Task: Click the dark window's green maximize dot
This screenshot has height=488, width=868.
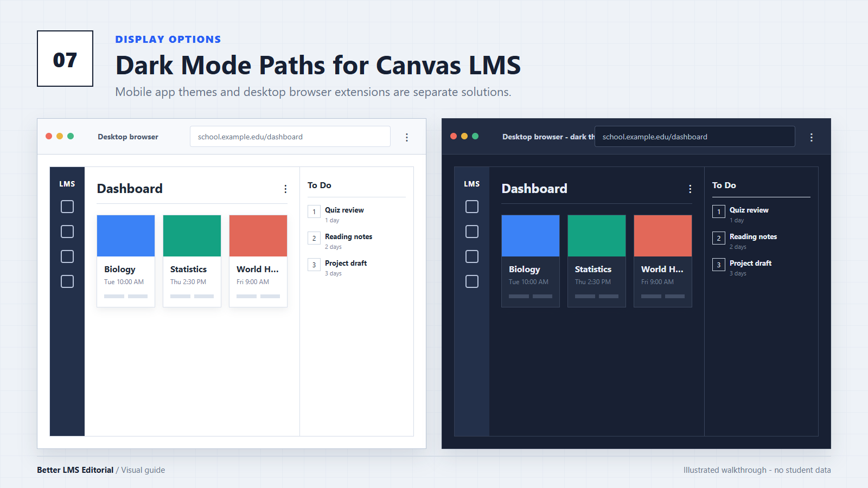Action: tap(475, 136)
